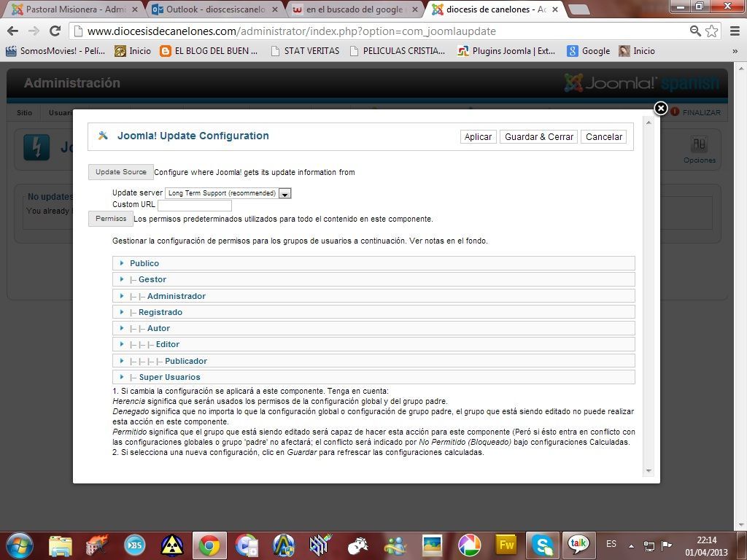Open the Update server dropdown
This screenshot has width=747, height=560.
228,192
